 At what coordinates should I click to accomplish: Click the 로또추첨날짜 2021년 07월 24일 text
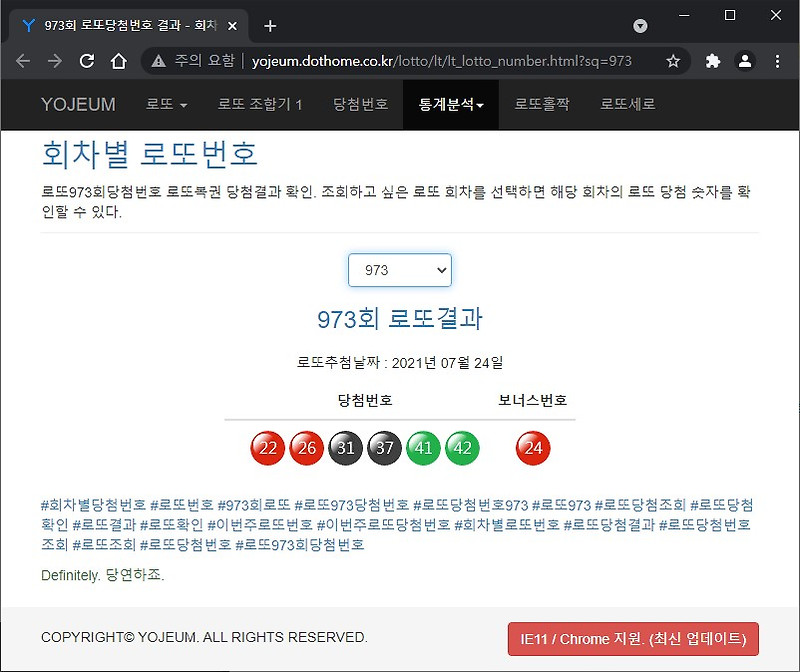click(x=400, y=363)
